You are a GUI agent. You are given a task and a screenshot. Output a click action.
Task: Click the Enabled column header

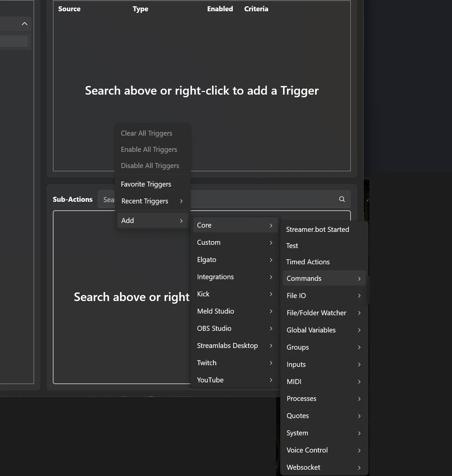[x=220, y=9]
